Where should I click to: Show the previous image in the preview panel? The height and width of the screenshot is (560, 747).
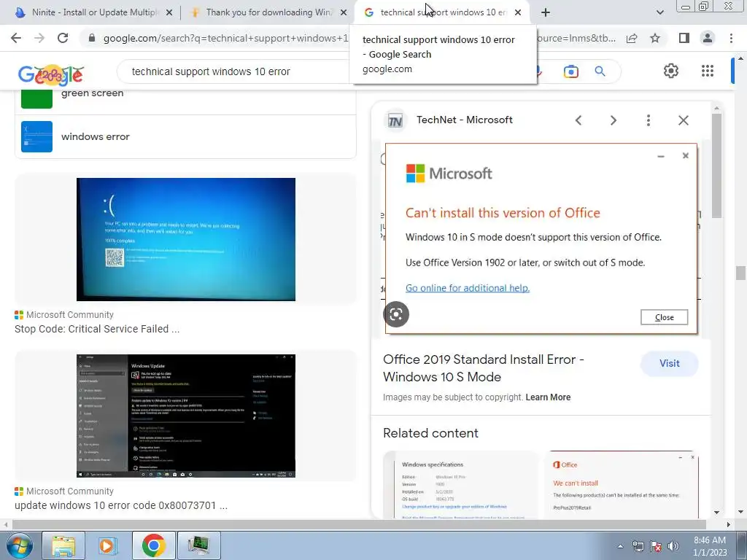coord(578,120)
